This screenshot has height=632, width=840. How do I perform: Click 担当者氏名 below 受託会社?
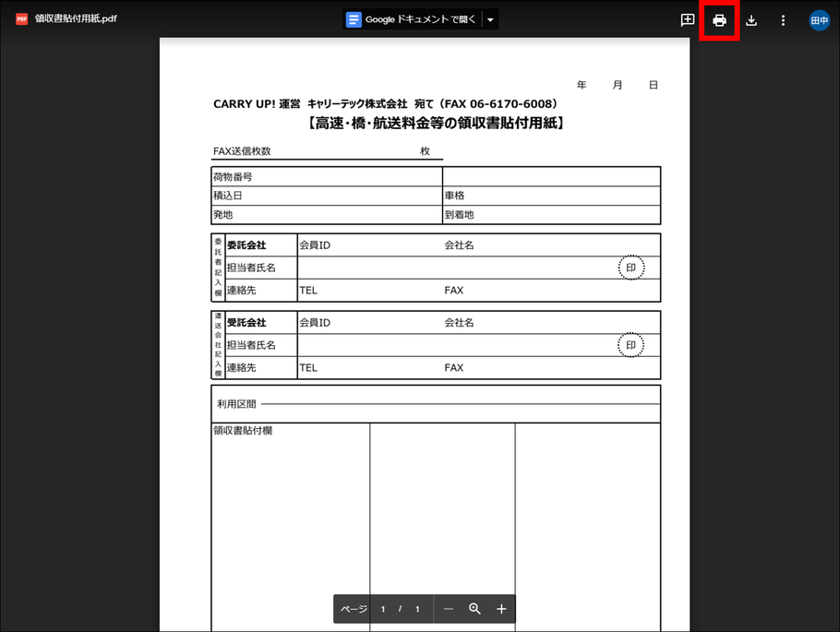[x=251, y=345]
